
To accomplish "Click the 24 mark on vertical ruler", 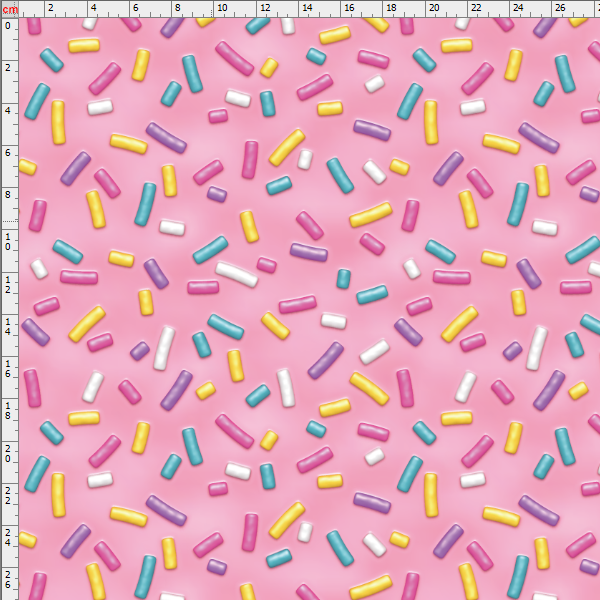I will [8, 537].
